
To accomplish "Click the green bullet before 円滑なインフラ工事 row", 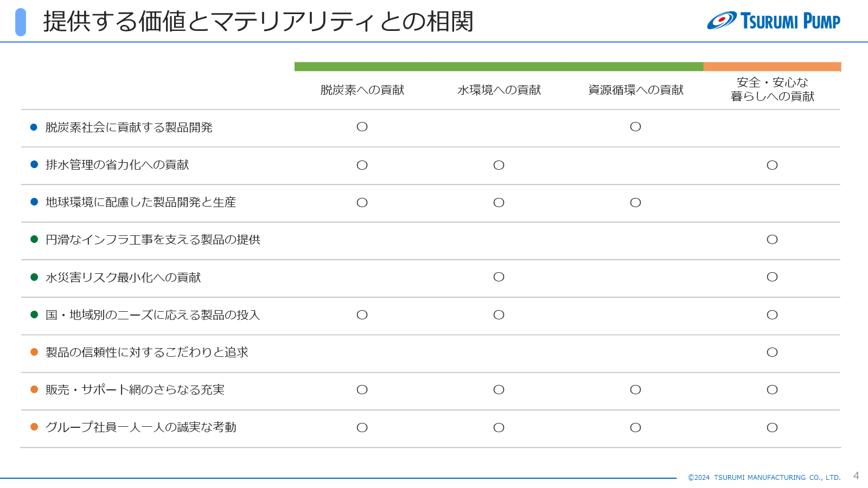I will tap(34, 239).
